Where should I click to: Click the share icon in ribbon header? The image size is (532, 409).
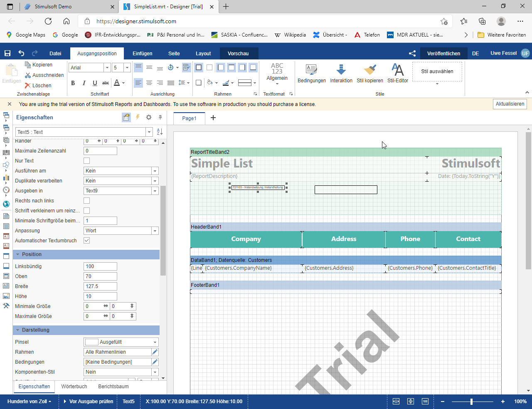tap(412, 53)
